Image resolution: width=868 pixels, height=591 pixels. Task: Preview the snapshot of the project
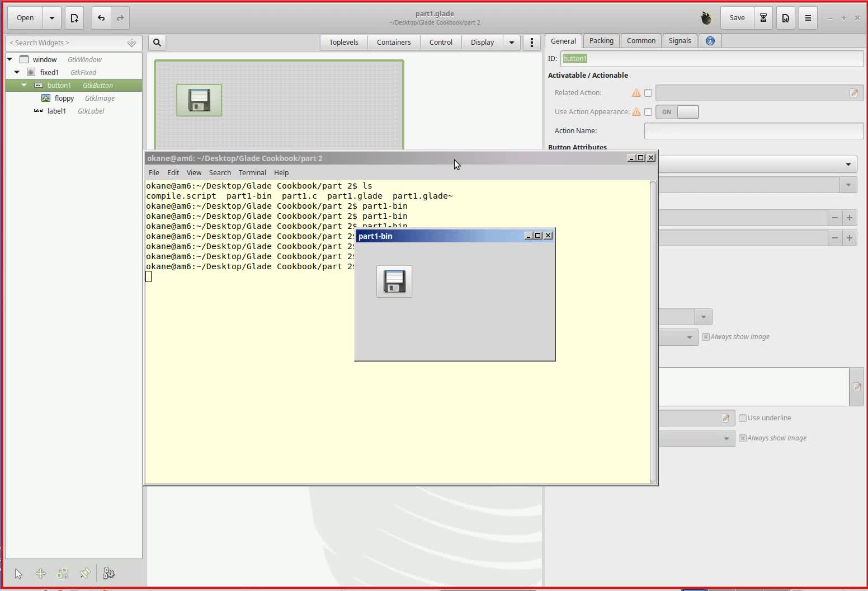[x=785, y=17]
